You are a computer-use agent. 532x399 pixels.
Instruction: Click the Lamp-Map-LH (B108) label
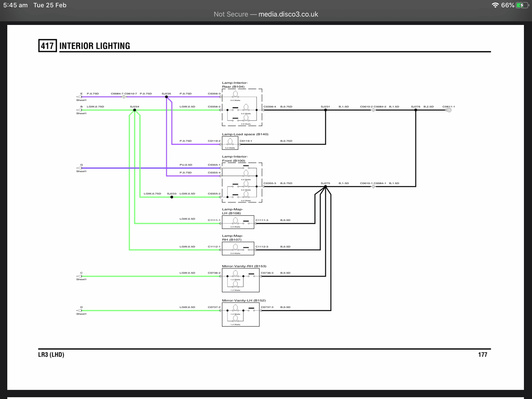232,211
